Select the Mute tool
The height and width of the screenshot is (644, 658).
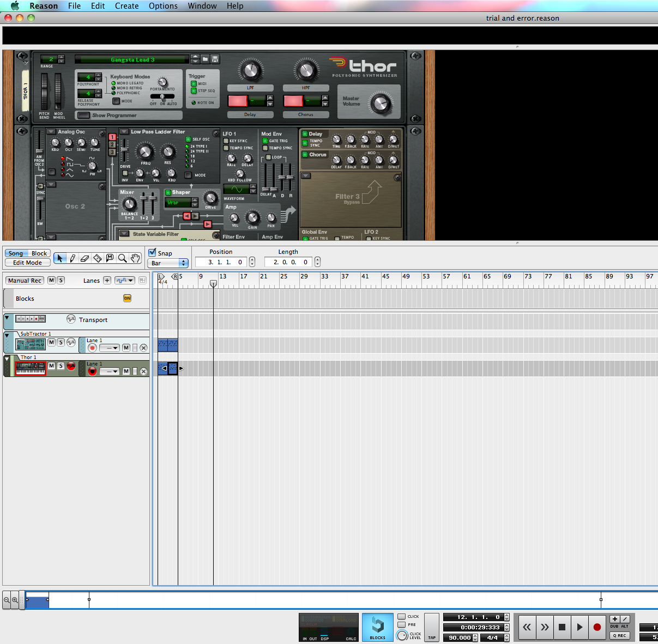point(110,258)
